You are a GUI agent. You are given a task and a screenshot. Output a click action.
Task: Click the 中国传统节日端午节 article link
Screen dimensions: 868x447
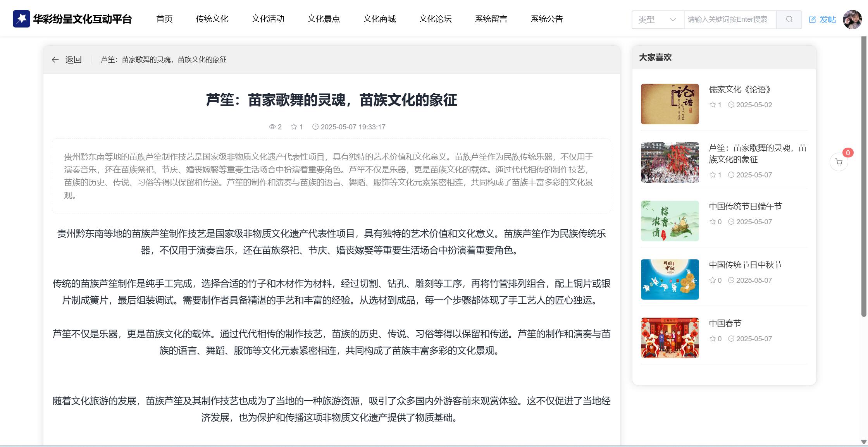pos(745,206)
